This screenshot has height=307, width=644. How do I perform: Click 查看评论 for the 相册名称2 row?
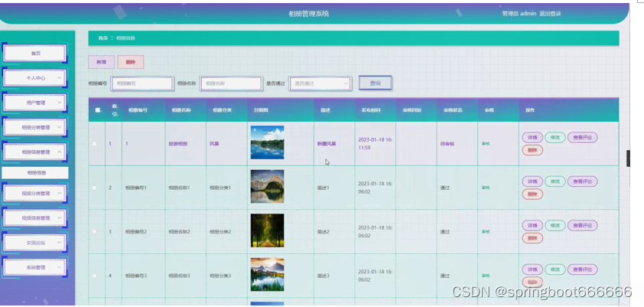pyautogui.click(x=582, y=226)
